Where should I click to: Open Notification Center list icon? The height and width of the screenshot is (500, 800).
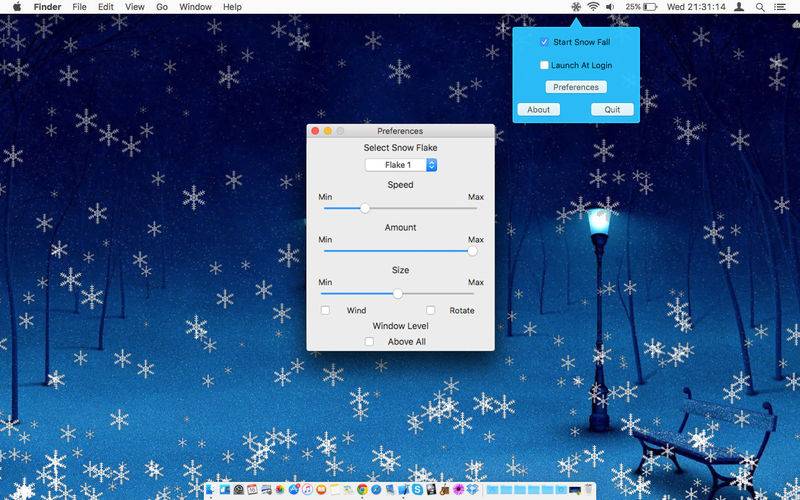pos(779,7)
